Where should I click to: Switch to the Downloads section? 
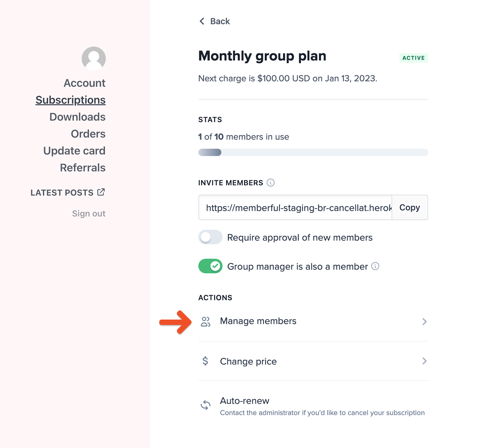(77, 117)
